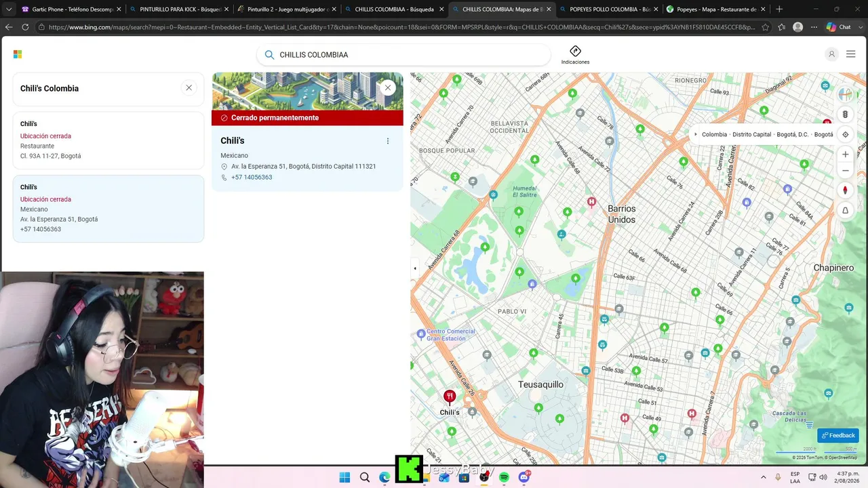The width and height of the screenshot is (868, 488).
Task: Toggle the traffic layer on the map
Action: tap(845, 115)
